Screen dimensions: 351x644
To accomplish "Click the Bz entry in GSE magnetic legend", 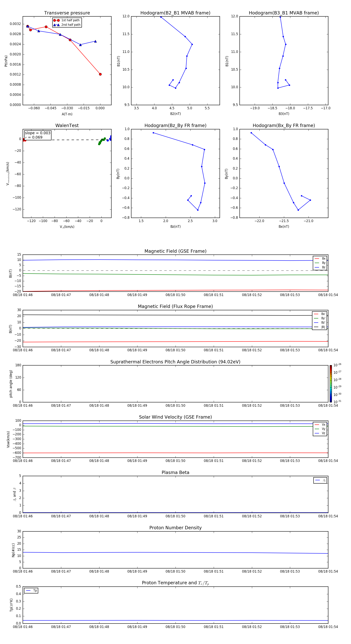I will (x=320, y=268).
